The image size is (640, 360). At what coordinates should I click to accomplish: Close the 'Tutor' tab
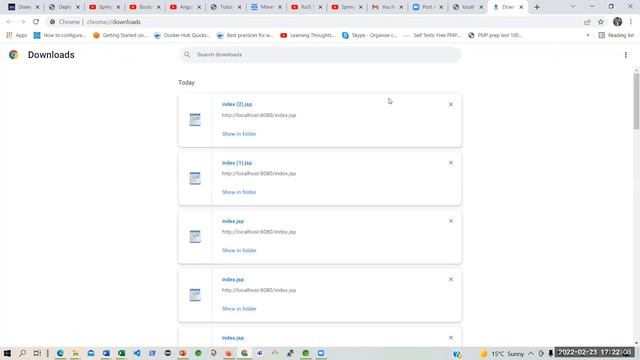click(x=240, y=7)
